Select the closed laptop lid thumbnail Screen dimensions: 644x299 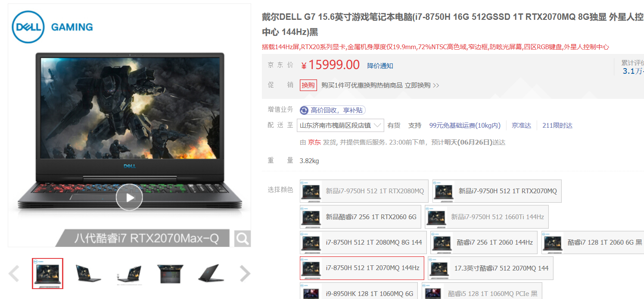coord(211,274)
